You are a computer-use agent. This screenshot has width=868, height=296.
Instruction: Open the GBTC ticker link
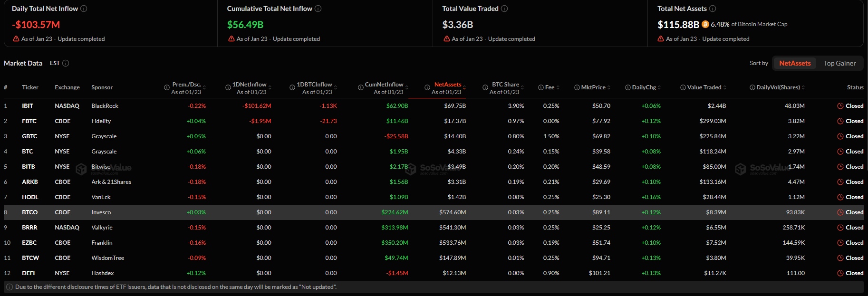click(x=29, y=136)
